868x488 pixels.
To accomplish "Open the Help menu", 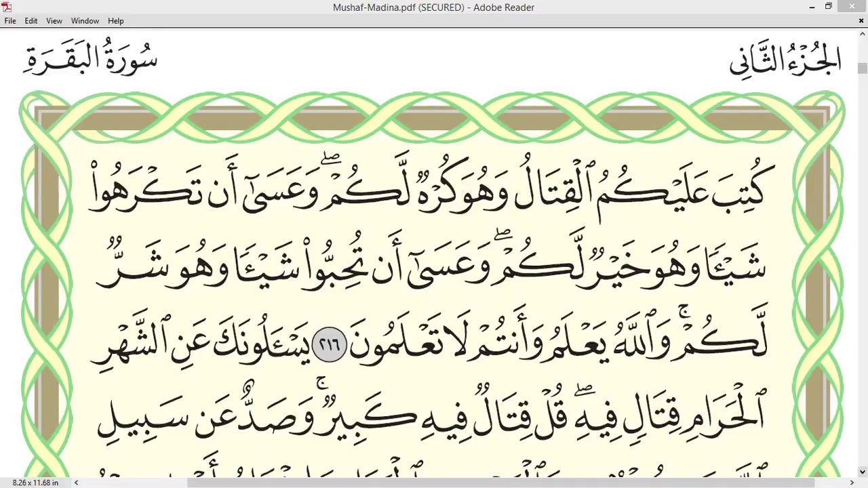I will coord(116,21).
